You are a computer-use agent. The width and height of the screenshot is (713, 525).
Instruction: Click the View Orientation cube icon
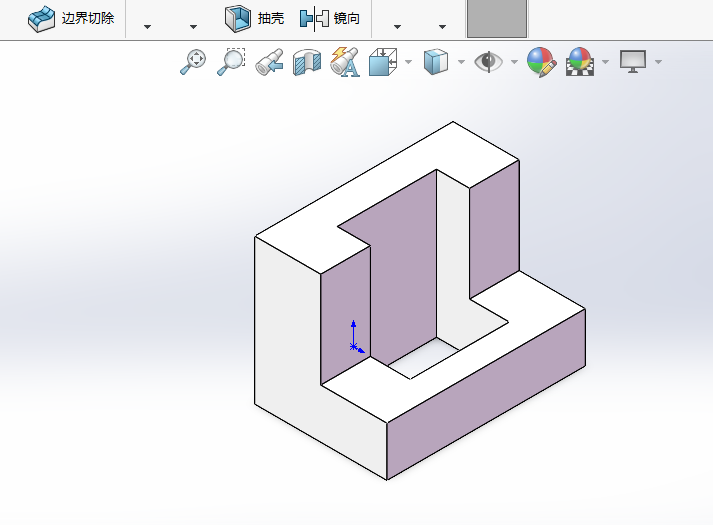coord(383,62)
